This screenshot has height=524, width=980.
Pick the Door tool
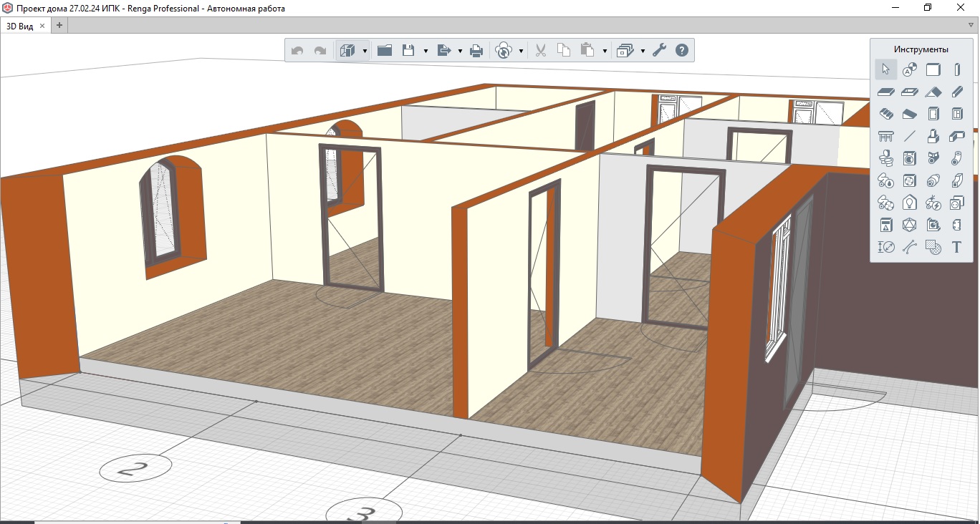pyautogui.click(x=933, y=114)
